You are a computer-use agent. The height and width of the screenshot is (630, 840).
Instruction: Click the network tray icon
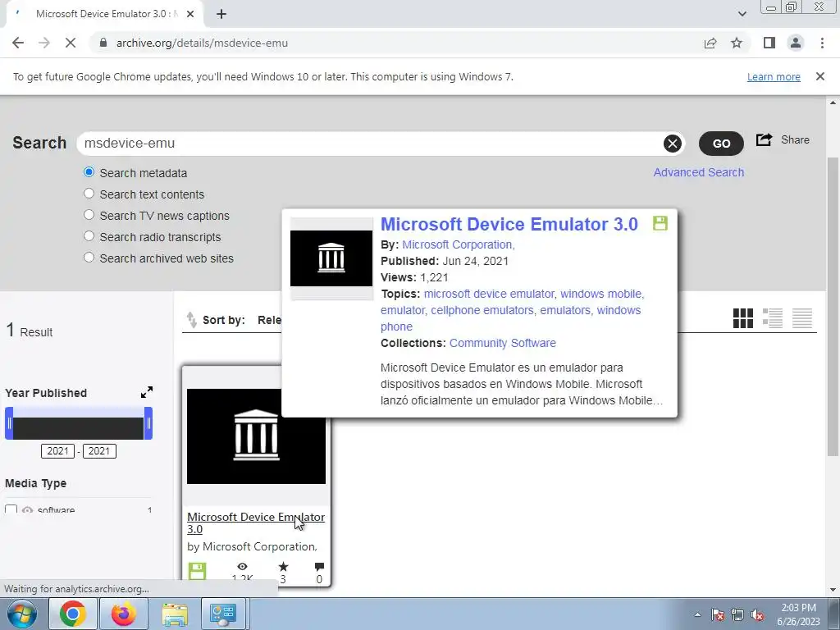point(737,614)
